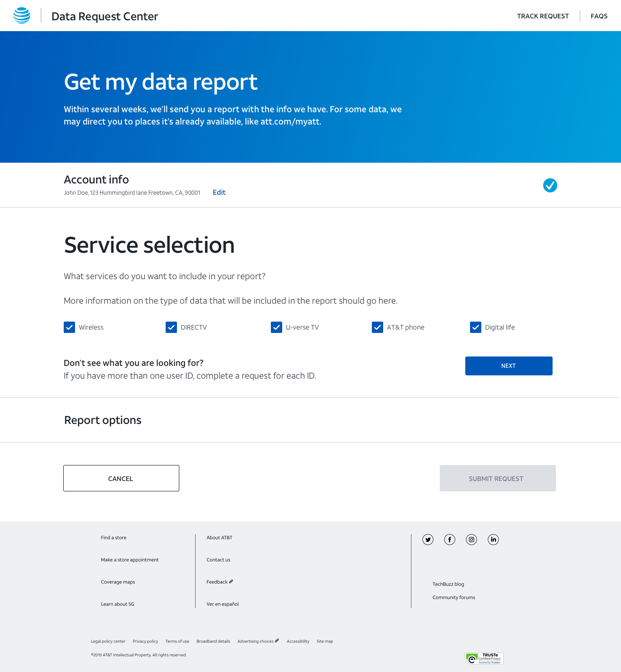621x672 pixels.
Task: Click the AT&T globe logo
Action: 22,16
